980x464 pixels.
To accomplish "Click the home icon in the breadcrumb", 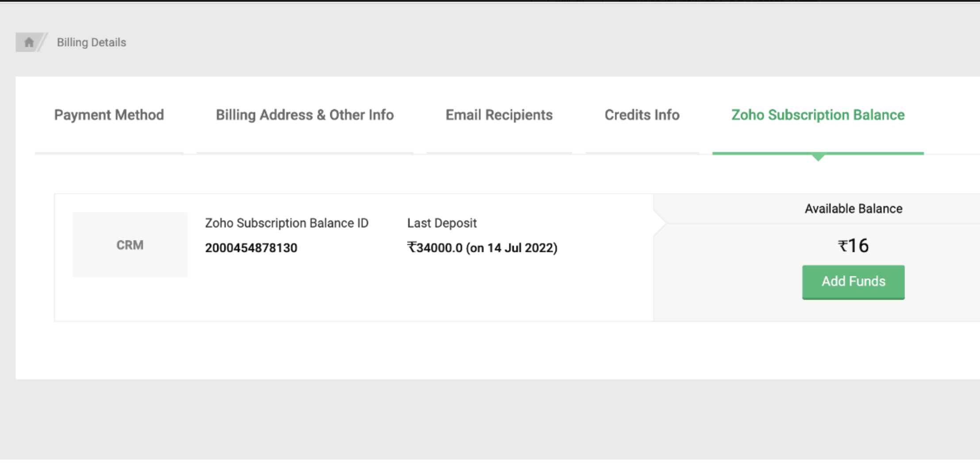I will pyautogui.click(x=29, y=42).
